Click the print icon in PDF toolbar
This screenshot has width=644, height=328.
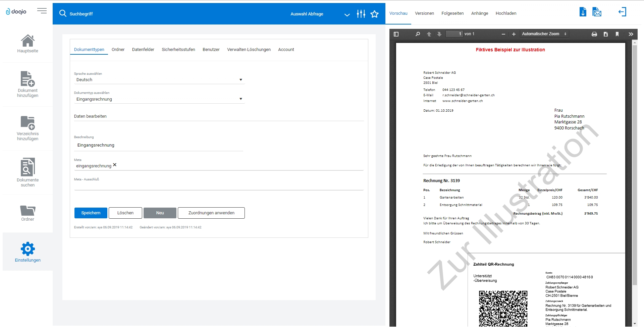click(x=594, y=34)
